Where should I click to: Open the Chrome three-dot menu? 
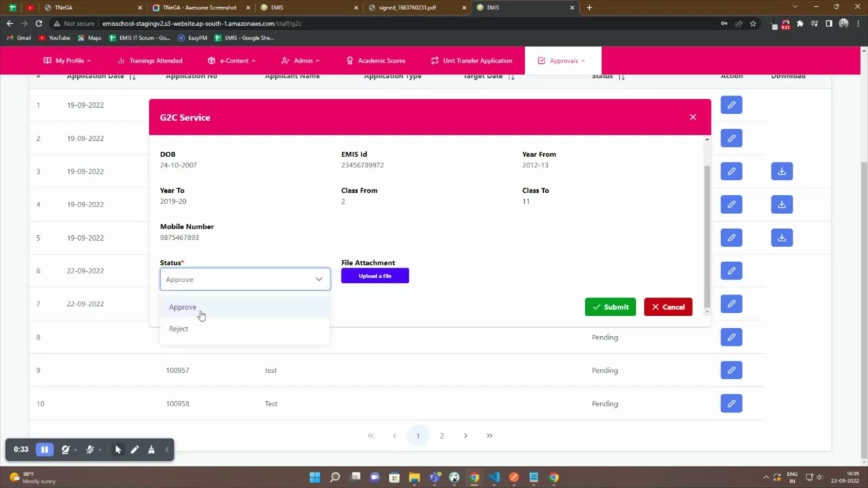(858, 23)
